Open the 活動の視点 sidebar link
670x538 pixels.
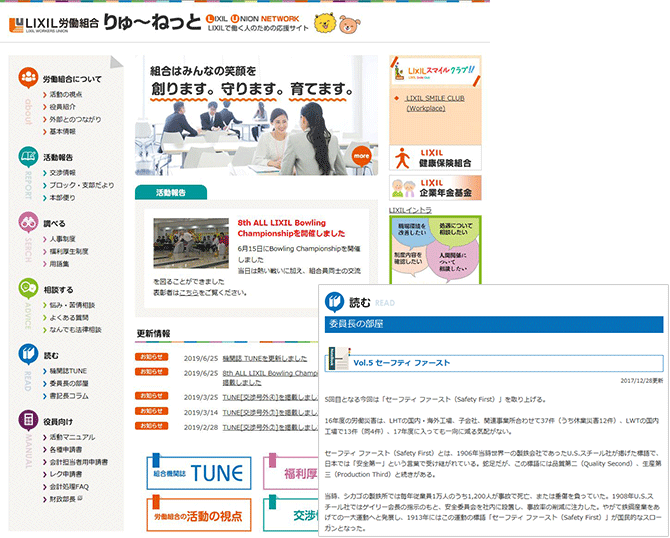coord(66,94)
